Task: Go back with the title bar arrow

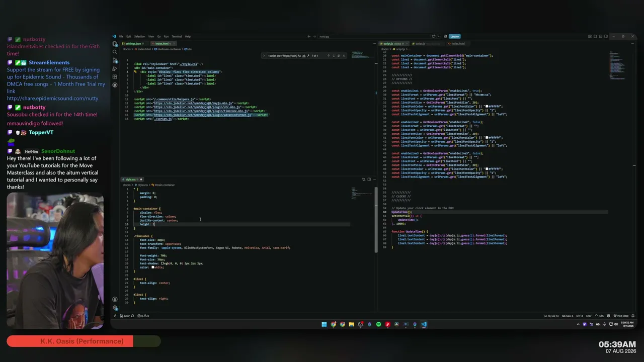Action: (x=309, y=36)
